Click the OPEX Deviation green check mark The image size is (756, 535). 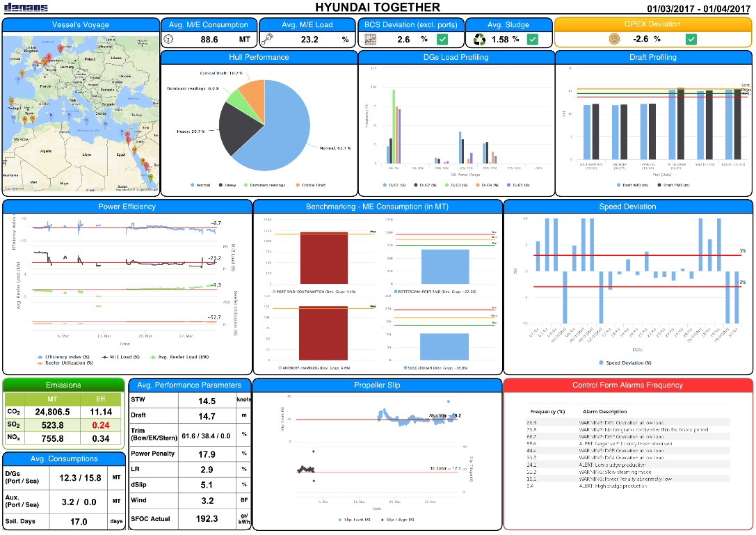pyautogui.click(x=691, y=40)
